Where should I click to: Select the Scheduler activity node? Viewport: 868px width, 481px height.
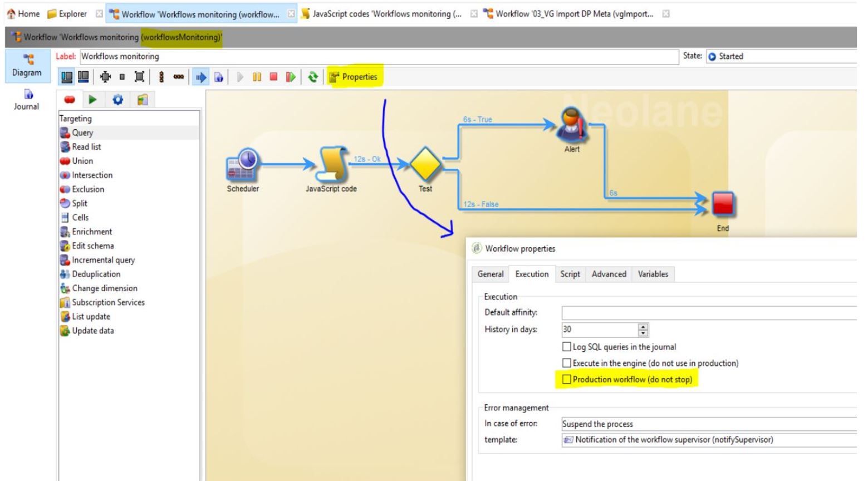click(242, 165)
